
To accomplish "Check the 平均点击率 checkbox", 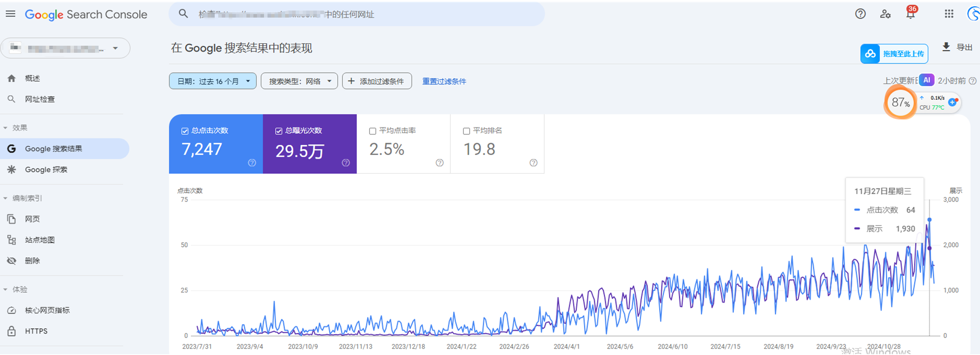I will (373, 131).
